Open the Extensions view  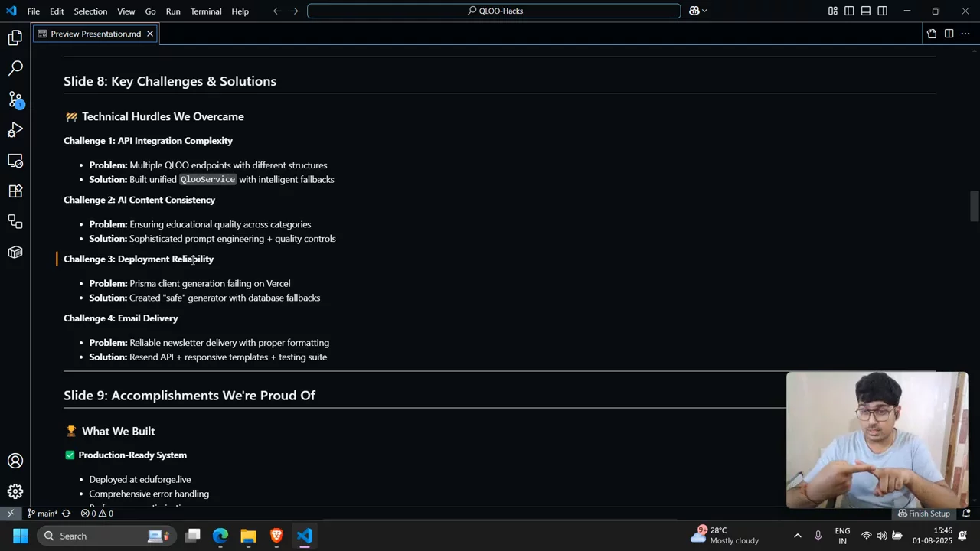click(15, 191)
